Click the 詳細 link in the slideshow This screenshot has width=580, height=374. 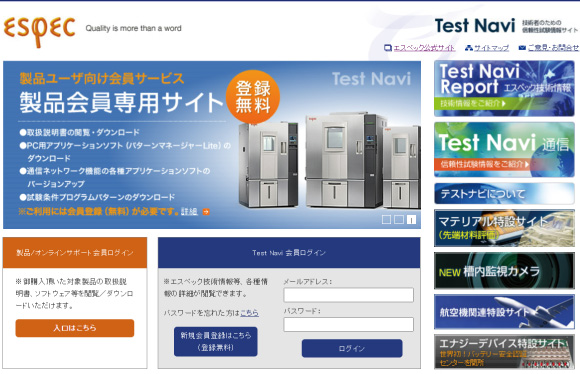pos(189,212)
